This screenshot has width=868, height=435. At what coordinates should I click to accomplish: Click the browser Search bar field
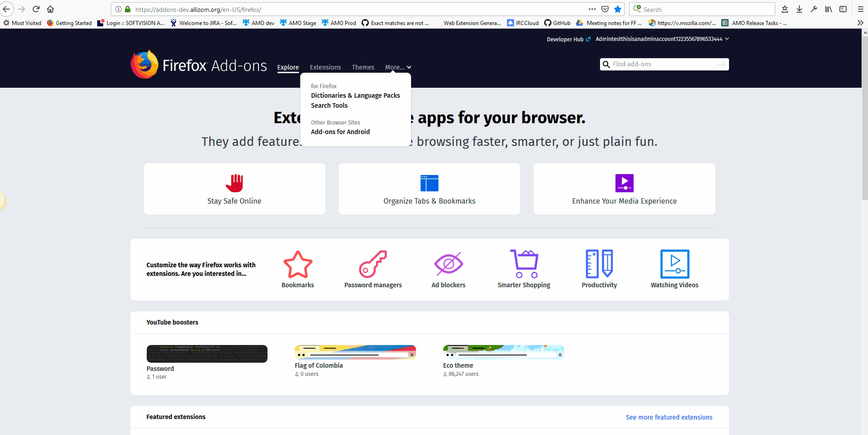click(x=702, y=9)
